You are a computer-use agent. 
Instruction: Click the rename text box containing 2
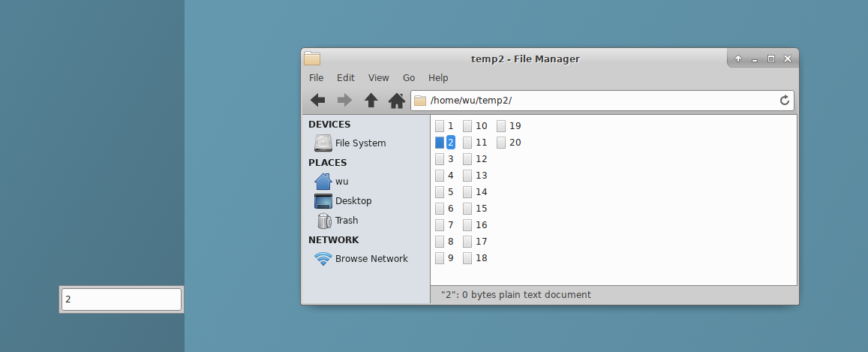pyautogui.click(x=121, y=299)
